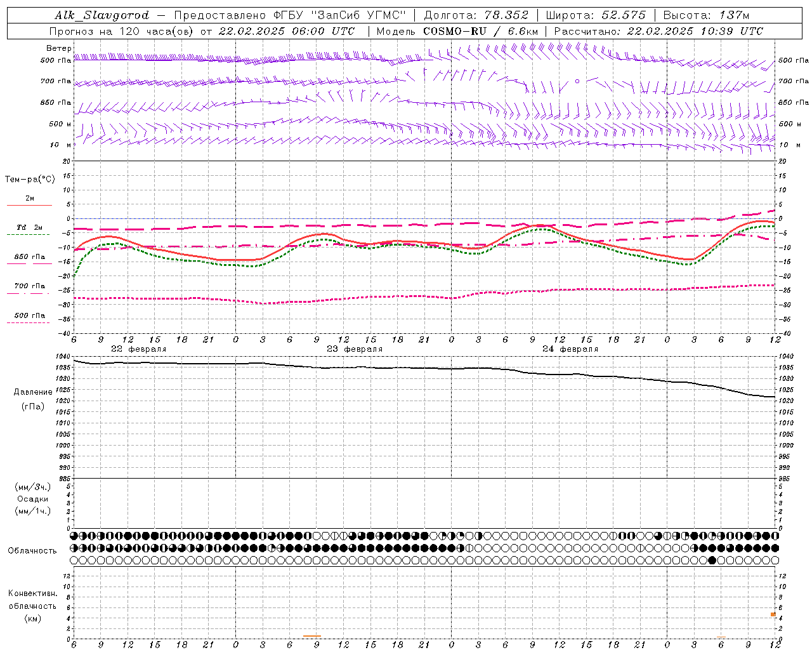Click the orange convective marker at the final hour 12
The width and height of the screenshot is (812, 650).
(x=773, y=614)
